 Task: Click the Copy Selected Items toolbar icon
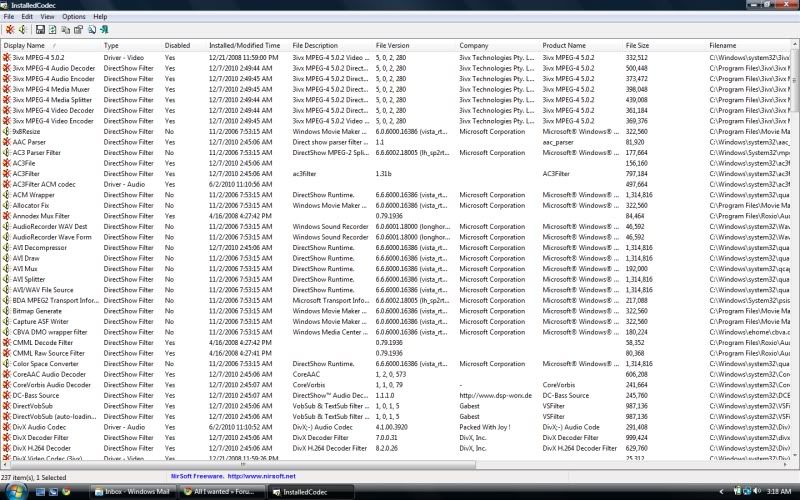[65, 30]
